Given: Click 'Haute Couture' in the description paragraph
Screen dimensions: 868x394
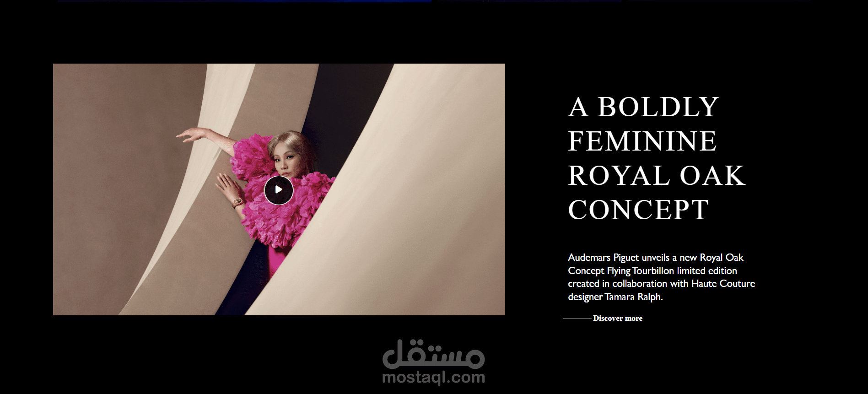Looking at the screenshot, I should click(x=723, y=284).
